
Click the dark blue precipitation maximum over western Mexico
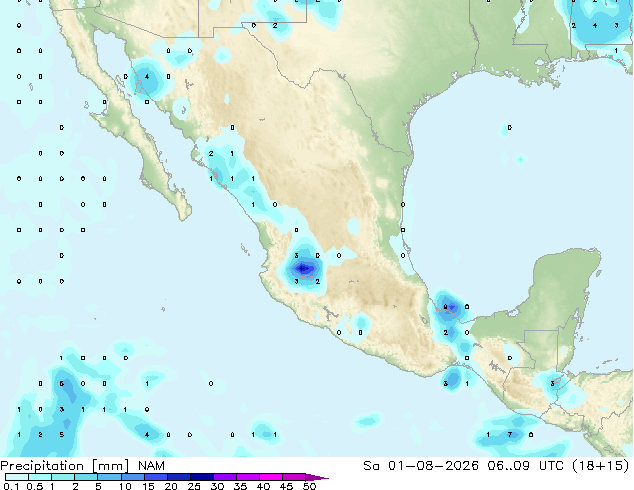click(303, 268)
